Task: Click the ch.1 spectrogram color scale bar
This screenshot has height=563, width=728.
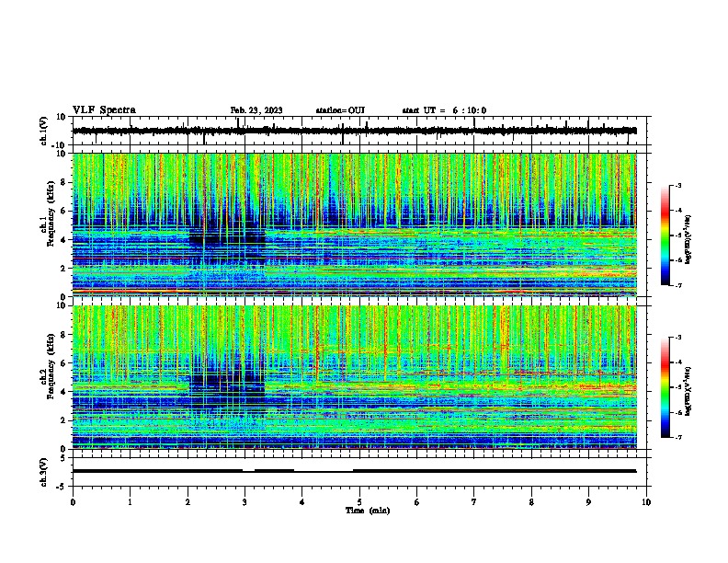Action: tap(665, 236)
